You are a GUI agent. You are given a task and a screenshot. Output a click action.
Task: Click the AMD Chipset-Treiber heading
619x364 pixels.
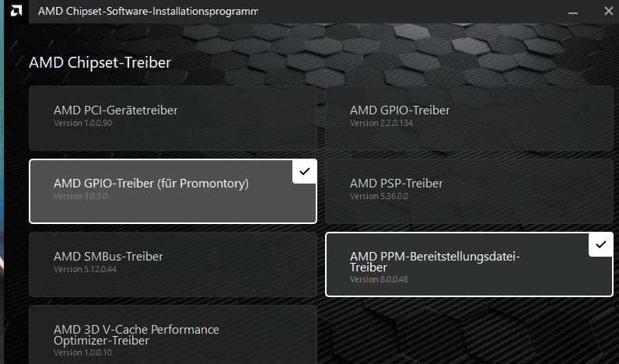tap(100, 62)
